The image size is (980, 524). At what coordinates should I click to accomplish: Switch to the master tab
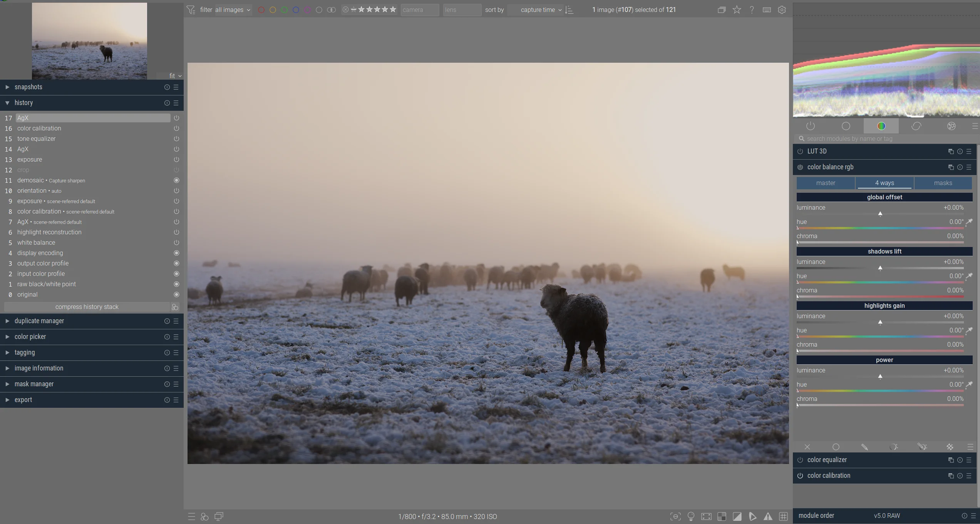(826, 183)
